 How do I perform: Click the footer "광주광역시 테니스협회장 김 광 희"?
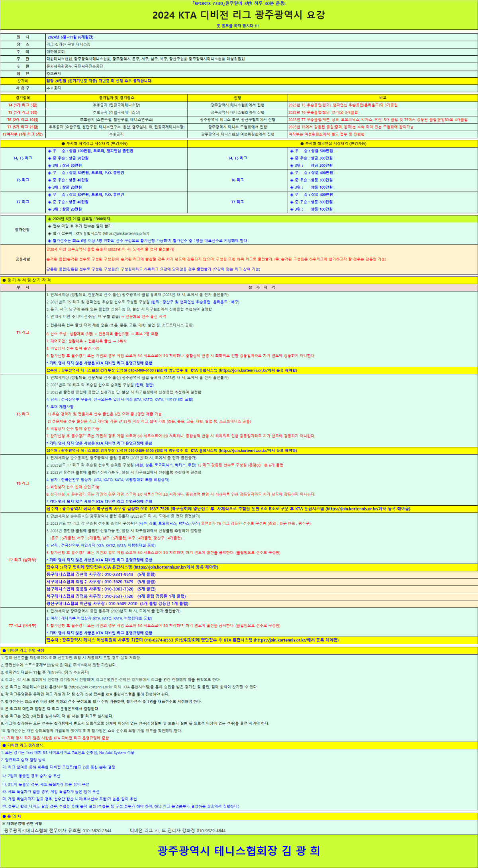click(239, 850)
